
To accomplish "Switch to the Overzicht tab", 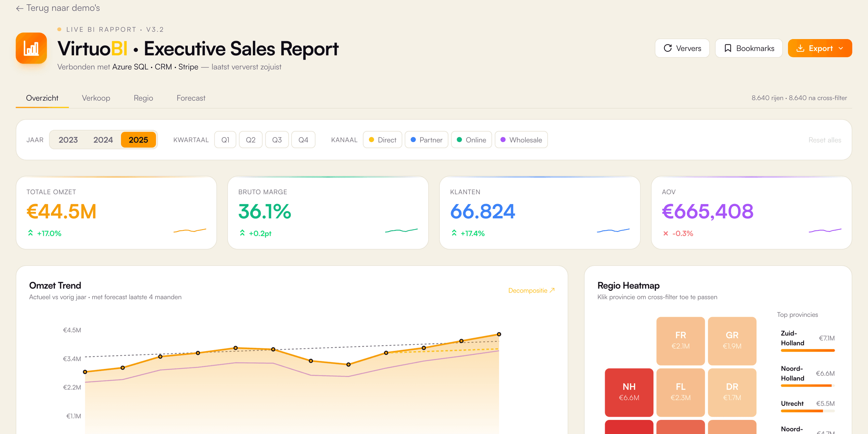I will click(42, 98).
